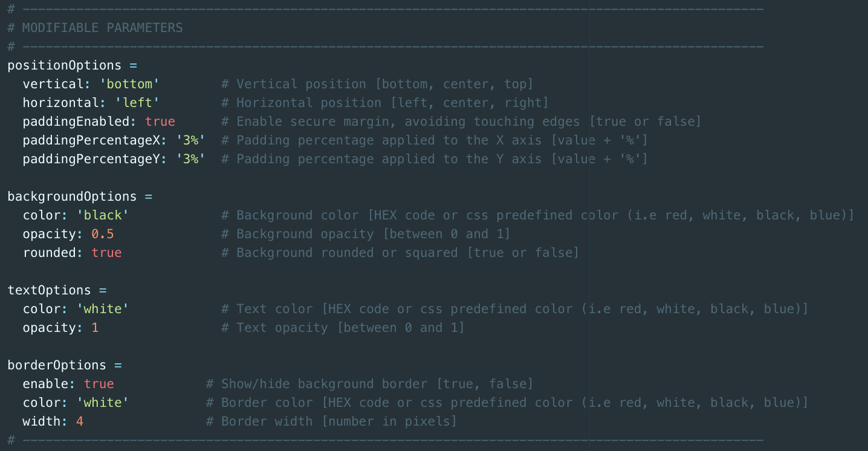868x451 pixels.
Task: Click the 'bottom' vertical position value
Action: click(x=129, y=84)
